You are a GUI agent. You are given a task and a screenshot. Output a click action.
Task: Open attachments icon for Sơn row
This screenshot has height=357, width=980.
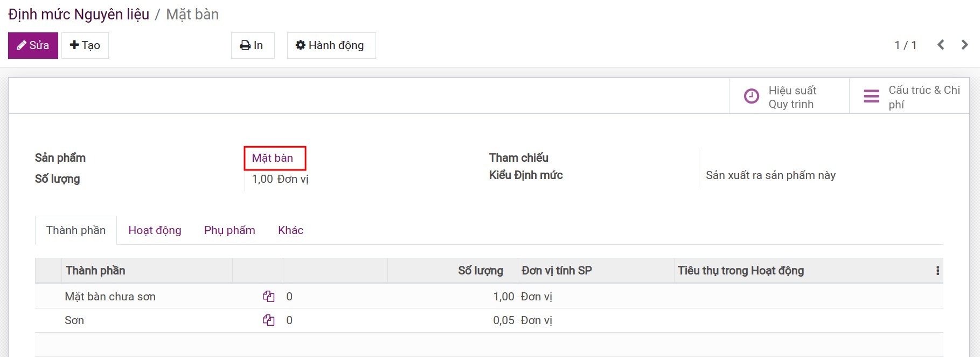coord(268,320)
